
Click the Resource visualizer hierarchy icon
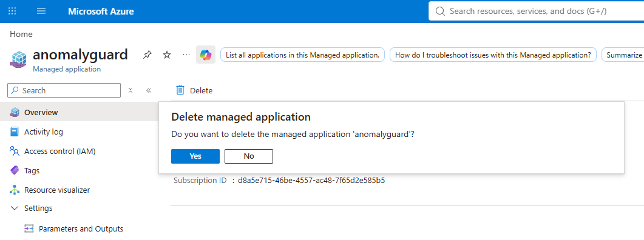pyautogui.click(x=15, y=190)
